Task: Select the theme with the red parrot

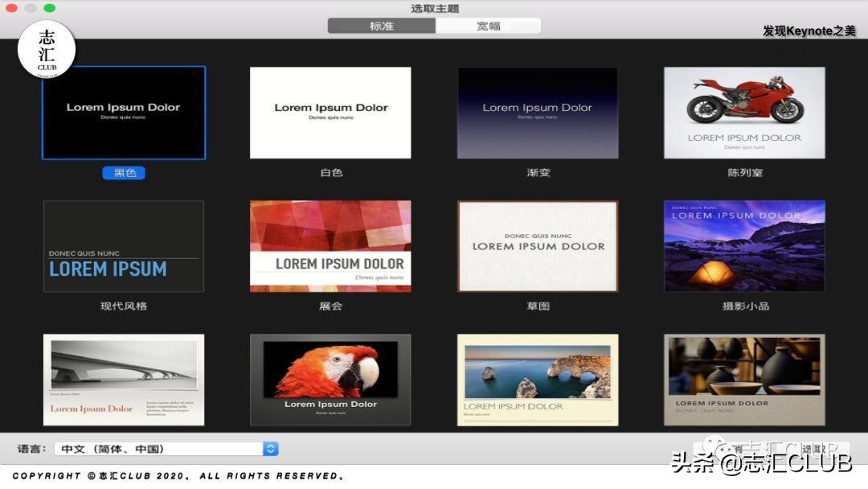Action: [330, 380]
